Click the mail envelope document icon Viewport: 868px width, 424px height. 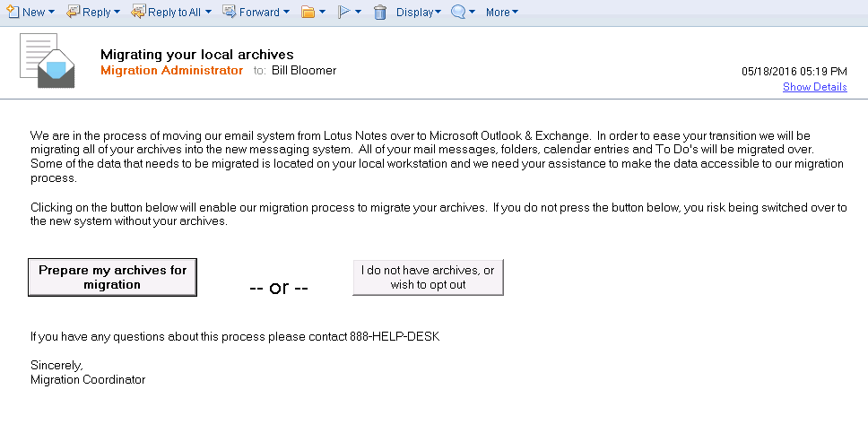click(49, 61)
